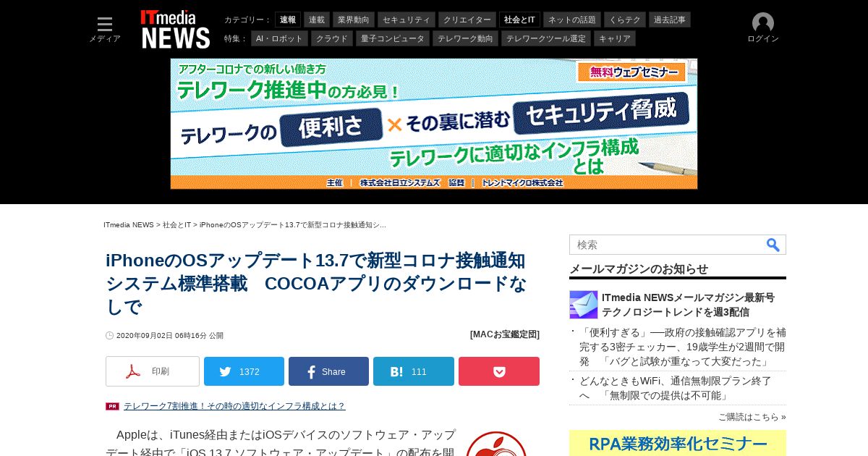Select the クリエイター category tab
The width and height of the screenshot is (868, 456).
tap(467, 20)
